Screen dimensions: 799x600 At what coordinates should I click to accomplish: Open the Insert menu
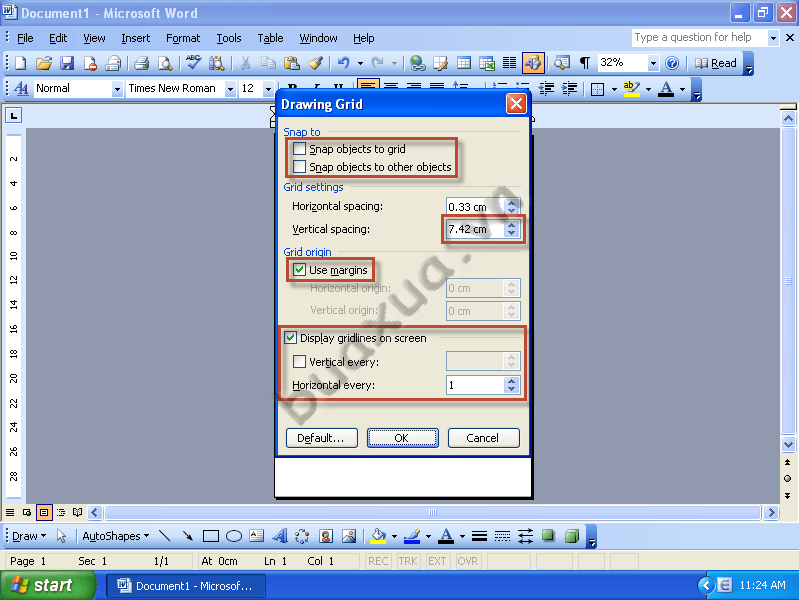(x=136, y=38)
